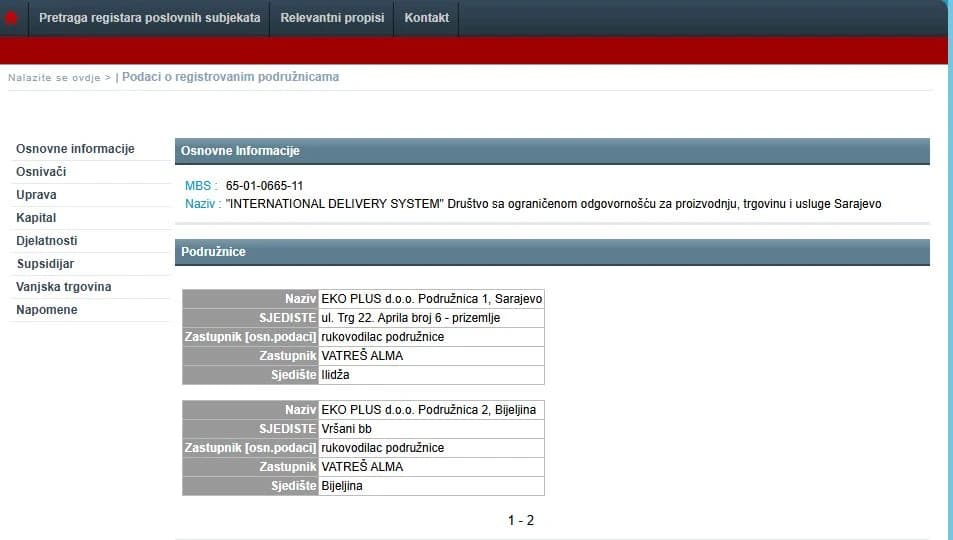Select the Bijeljina seat cell in the Sjedište row
Screen dimensions: 953x540
pos(432,486)
